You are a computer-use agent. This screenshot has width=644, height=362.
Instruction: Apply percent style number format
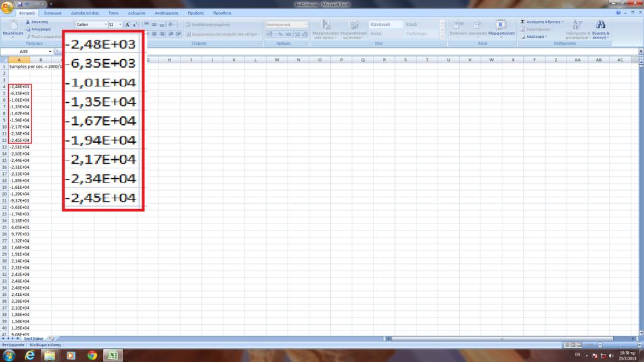280,34
